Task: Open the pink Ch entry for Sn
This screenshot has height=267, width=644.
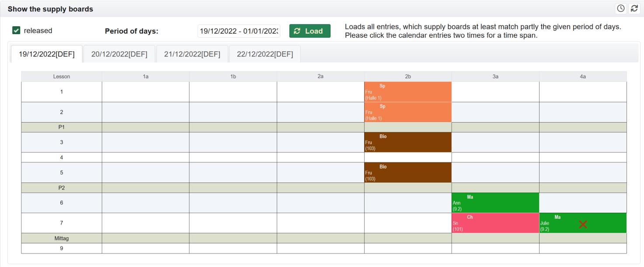Action: [495, 223]
